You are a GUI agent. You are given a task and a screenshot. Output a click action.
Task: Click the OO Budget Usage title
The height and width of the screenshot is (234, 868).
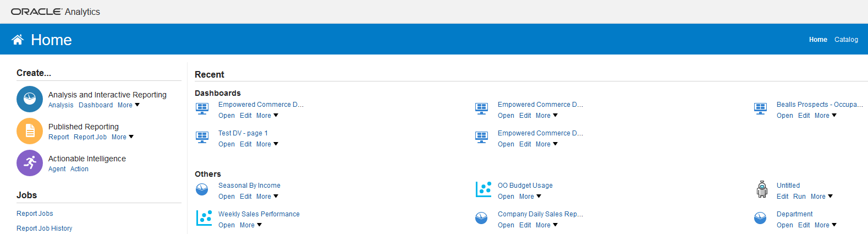pyautogui.click(x=525, y=186)
